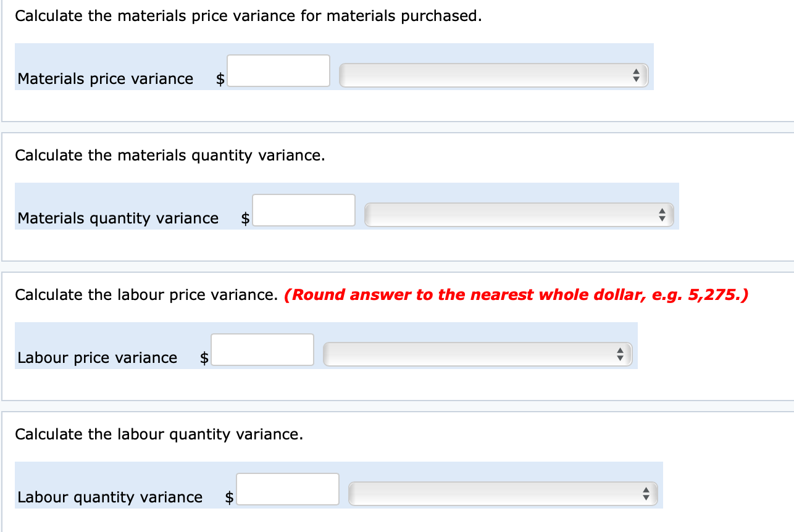Click inside the materials price variance input box

coord(278,70)
